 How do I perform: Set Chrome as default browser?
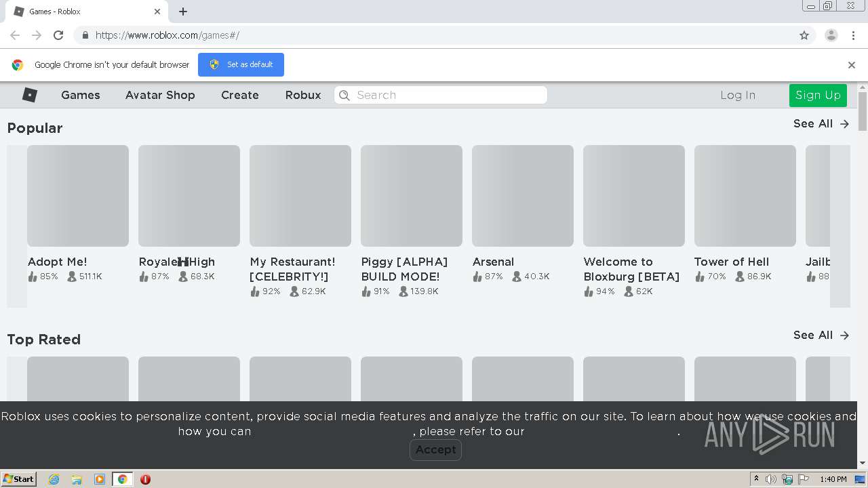coord(241,64)
